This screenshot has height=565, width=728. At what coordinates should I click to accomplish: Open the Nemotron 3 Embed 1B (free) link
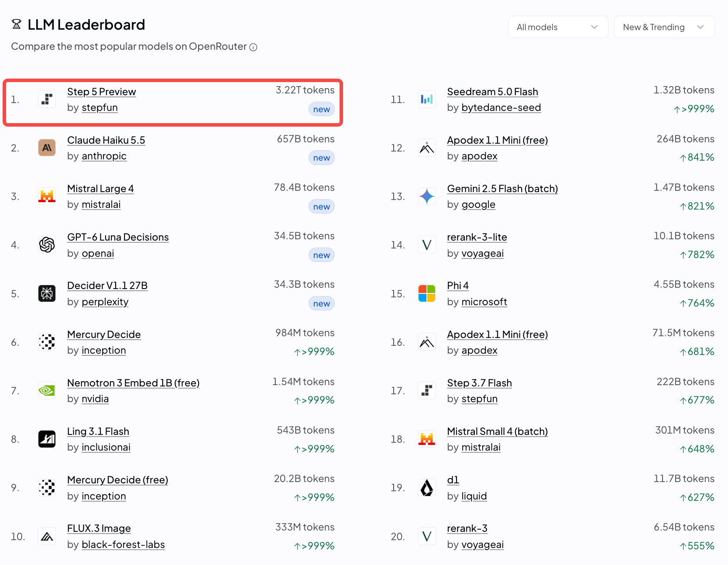(x=133, y=383)
